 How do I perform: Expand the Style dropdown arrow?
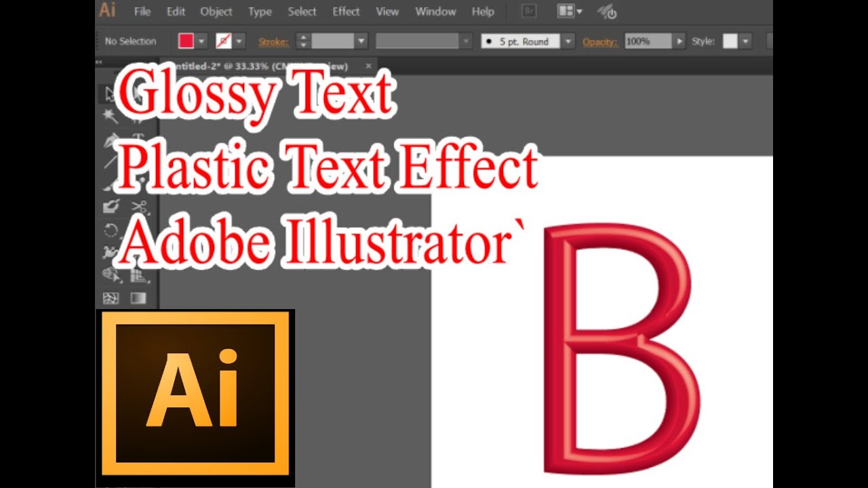(745, 41)
